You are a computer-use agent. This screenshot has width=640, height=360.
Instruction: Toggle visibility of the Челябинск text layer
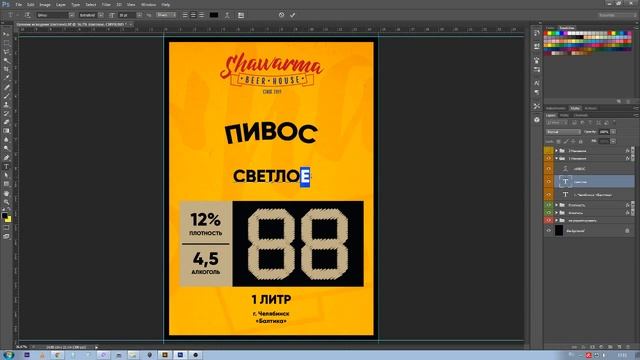pyautogui.click(x=549, y=195)
